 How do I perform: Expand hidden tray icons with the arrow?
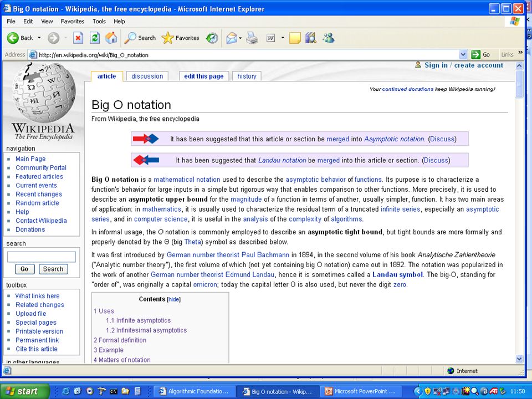[x=418, y=391]
